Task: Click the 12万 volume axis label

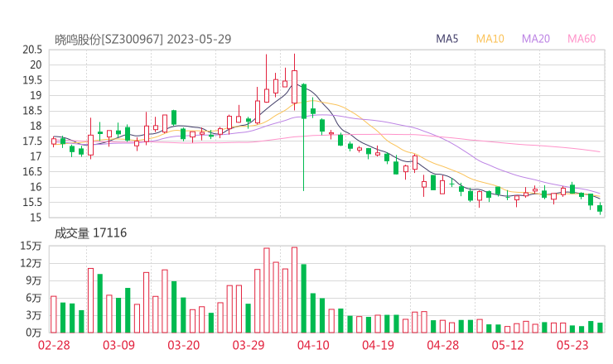Action: click(x=31, y=263)
